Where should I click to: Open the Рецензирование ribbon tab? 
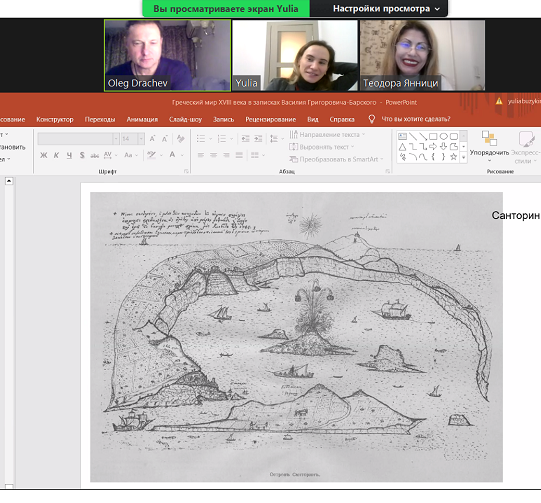pyautogui.click(x=270, y=119)
